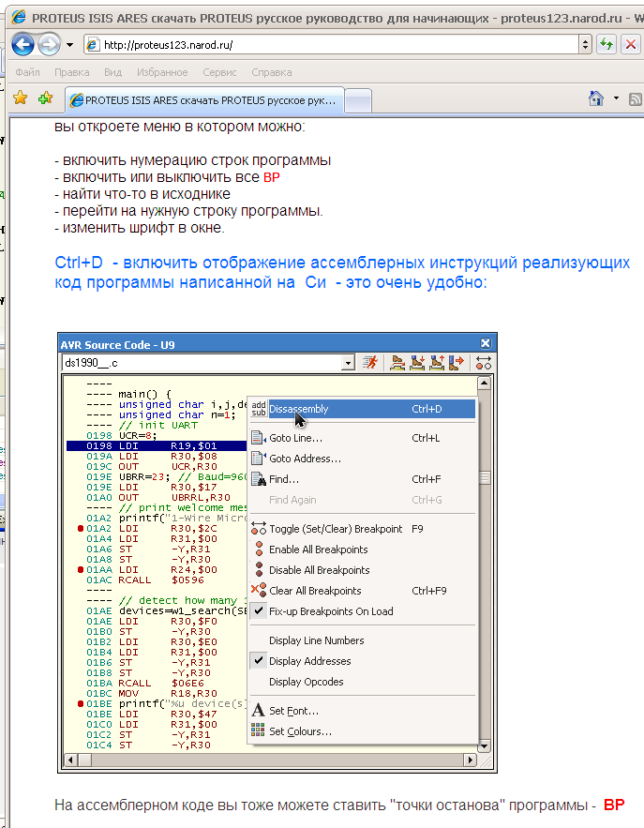Viewport: 644px width, 828px height.
Task: Click the Step Out debug icon
Action: pos(438,362)
